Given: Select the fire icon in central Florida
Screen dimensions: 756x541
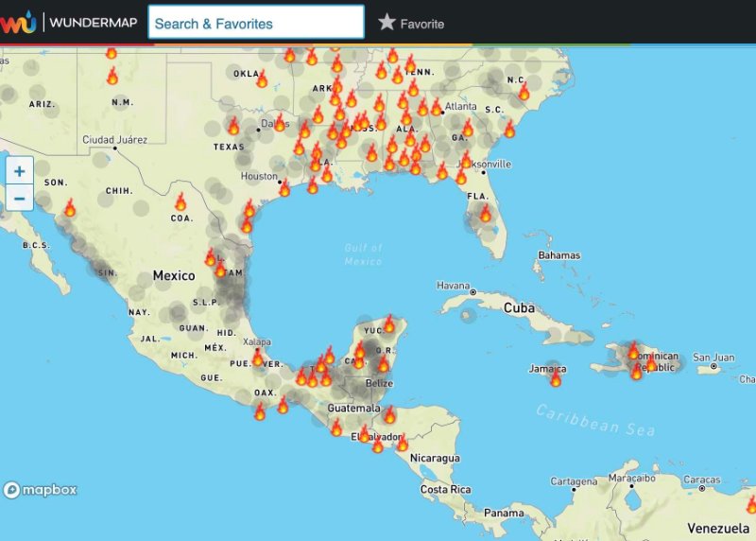Looking at the screenshot, I should (486, 213).
